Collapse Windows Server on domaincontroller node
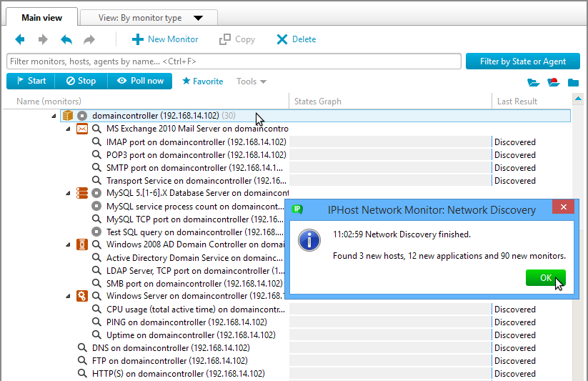588x381 pixels. click(x=68, y=296)
